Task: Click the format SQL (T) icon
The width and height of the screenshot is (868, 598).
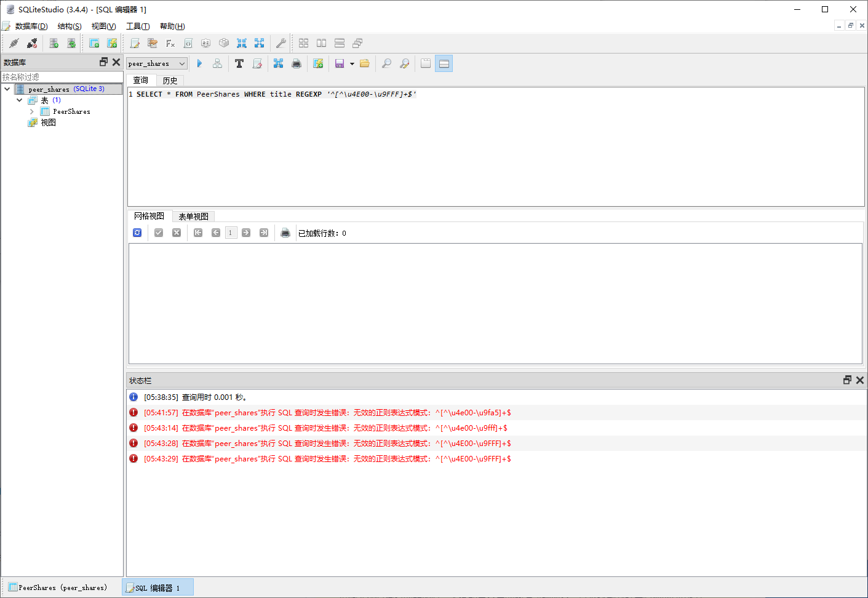Action: [x=239, y=63]
